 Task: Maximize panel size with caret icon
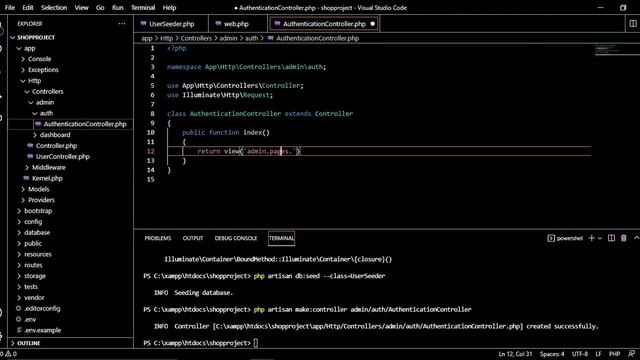[636, 238]
